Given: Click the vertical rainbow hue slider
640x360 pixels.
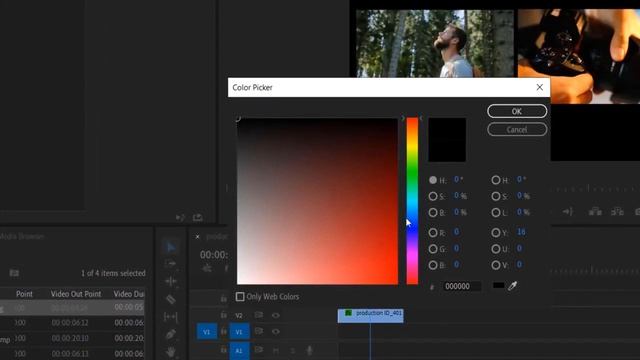Looking at the screenshot, I should click(x=412, y=201).
